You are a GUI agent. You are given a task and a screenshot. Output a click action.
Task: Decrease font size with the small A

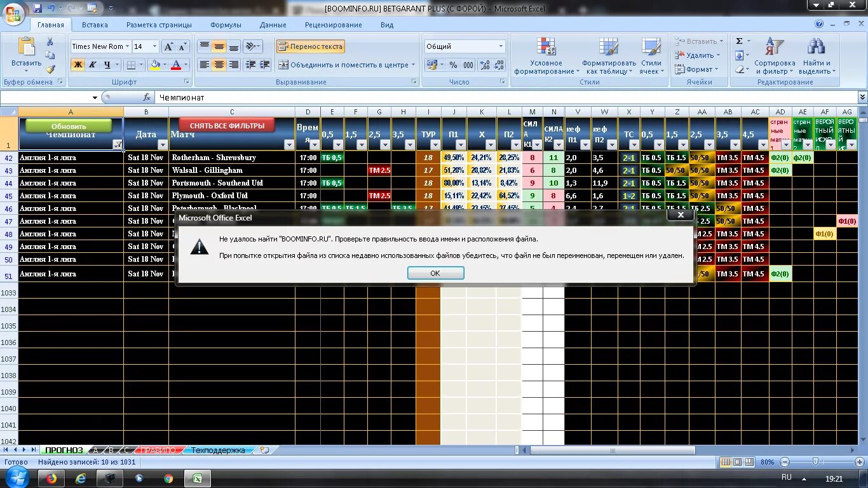click(x=182, y=46)
